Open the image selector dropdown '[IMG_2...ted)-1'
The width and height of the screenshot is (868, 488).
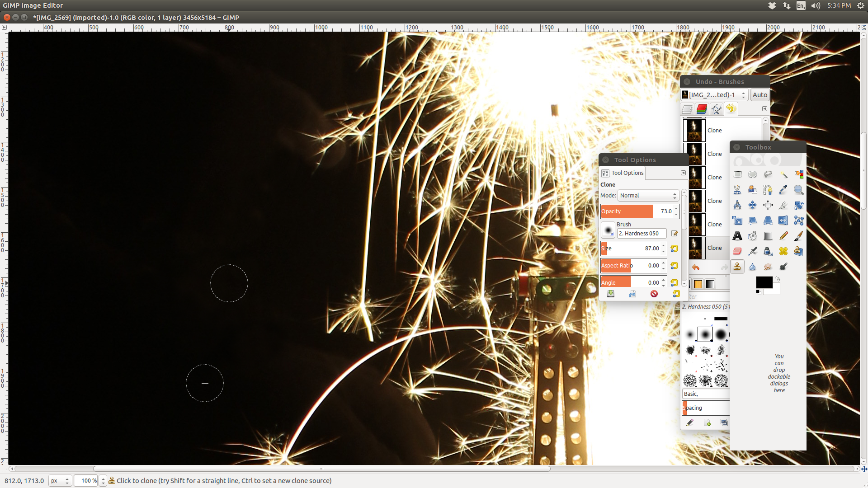(714, 95)
